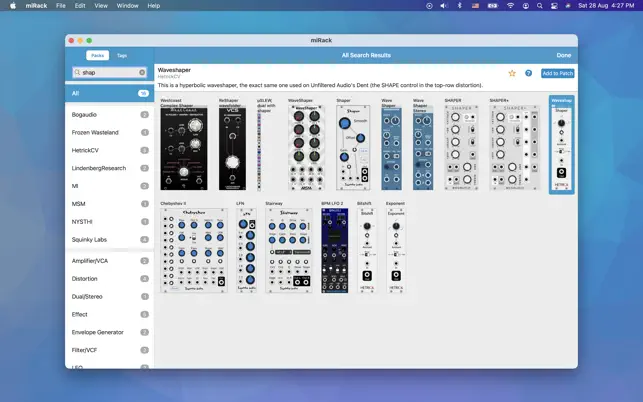
Task: Click the Add to Patch button
Action: tap(557, 73)
